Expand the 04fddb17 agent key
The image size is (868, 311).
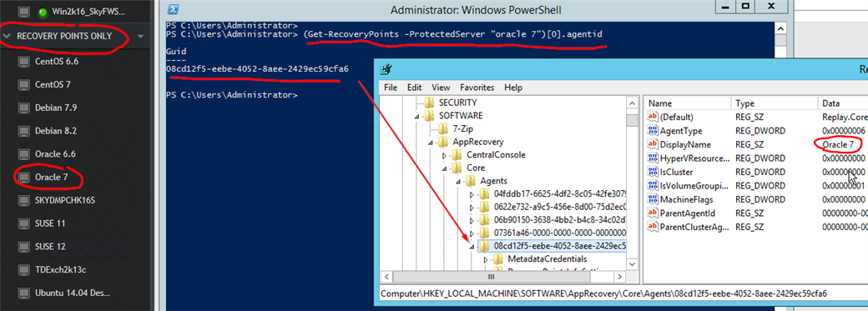click(472, 194)
